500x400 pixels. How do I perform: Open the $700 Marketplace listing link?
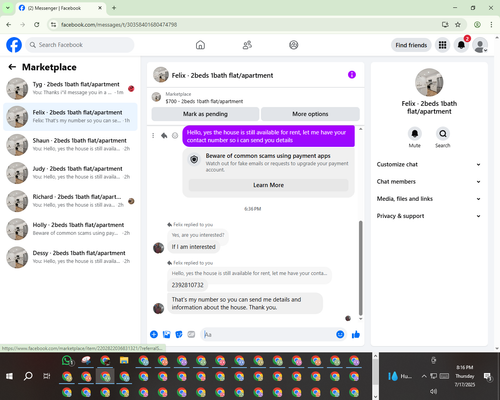[204, 101]
